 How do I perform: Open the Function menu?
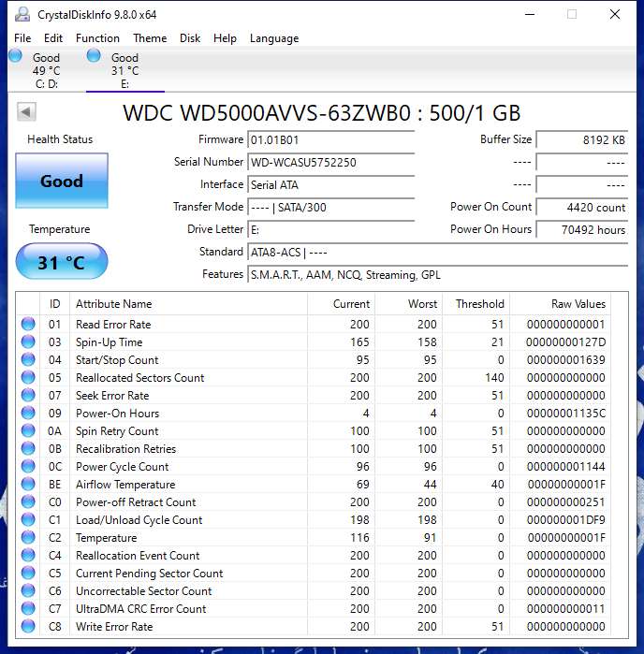click(x=97, y=38)
